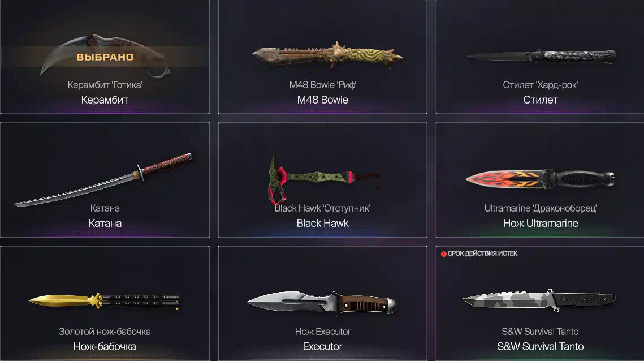
Task: Select the Нож Executor knife image
Action: pos(322,304)
